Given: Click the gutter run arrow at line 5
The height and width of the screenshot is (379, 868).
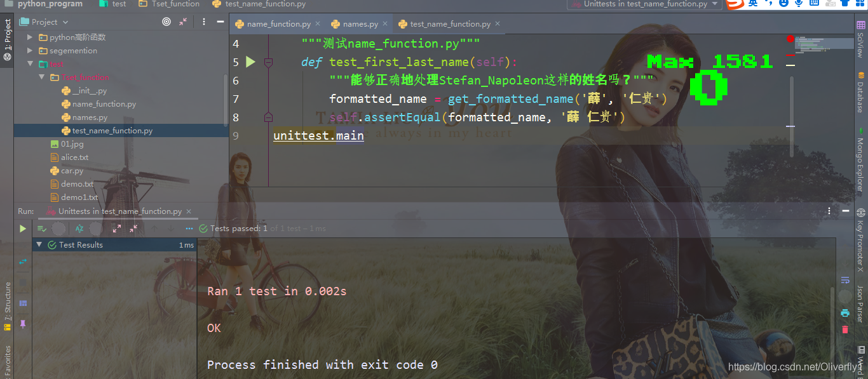Looking at the screenshot, I should pos(250,62).
